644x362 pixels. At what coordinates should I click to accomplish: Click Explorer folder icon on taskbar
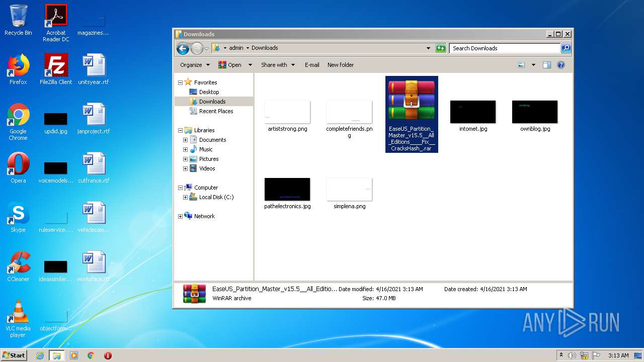pos(56,355)
